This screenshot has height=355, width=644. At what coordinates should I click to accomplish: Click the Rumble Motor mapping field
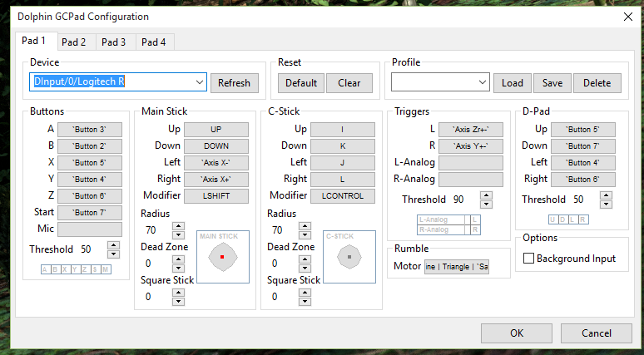pyautogui.click(x=457, y=267)
